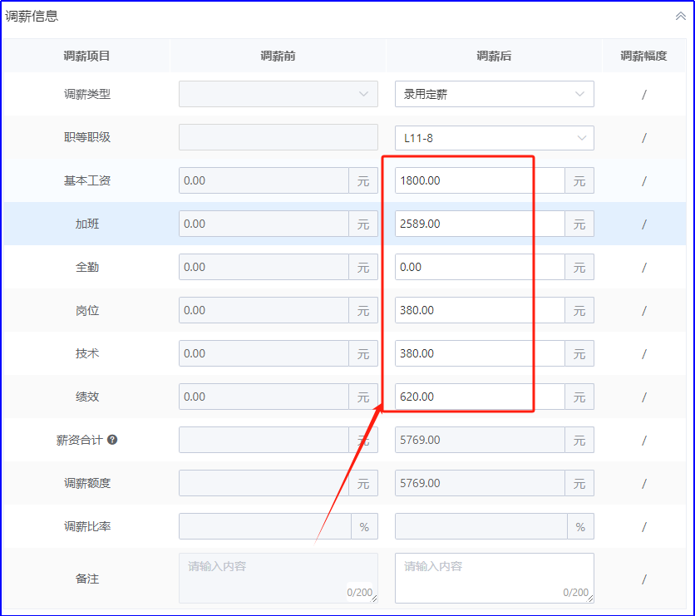Click the 调薪后 column header

point(494,57)
